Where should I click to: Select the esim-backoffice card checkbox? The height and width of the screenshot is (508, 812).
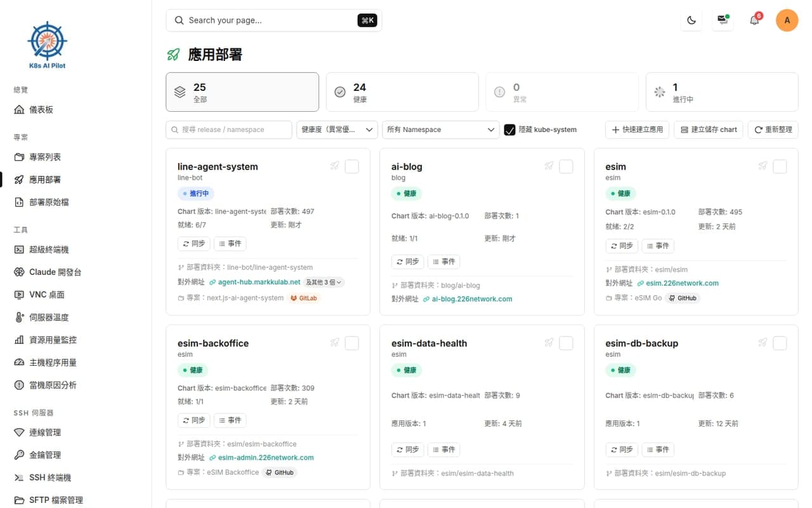pyautogui.click(x=352, y=343)
